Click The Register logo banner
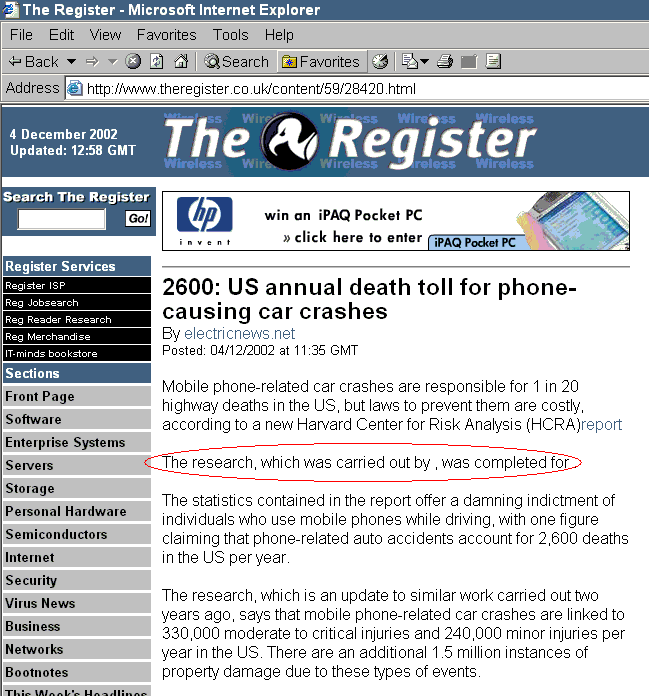 click(351, 141)
